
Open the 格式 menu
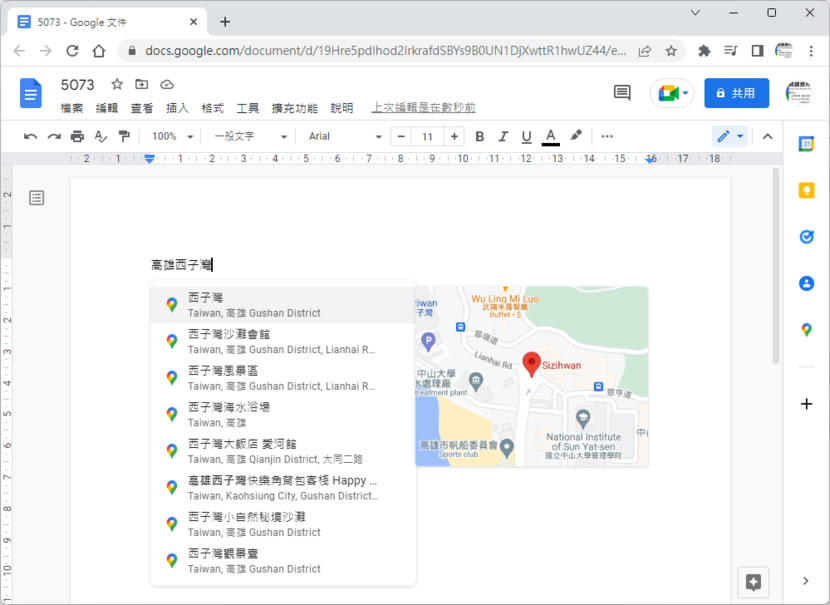click(x=212, y=108)
